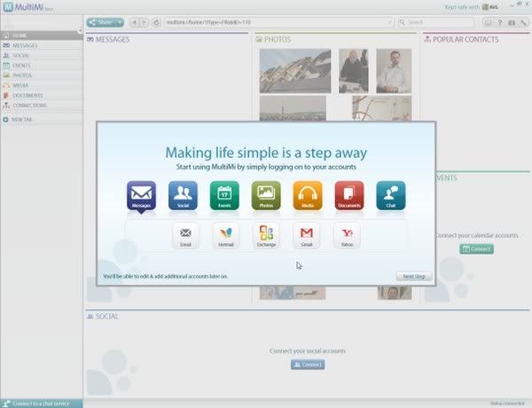Open Photos in the sidebar
The width and height of the screenshot is (532, 408).
[x=42, y=75]
